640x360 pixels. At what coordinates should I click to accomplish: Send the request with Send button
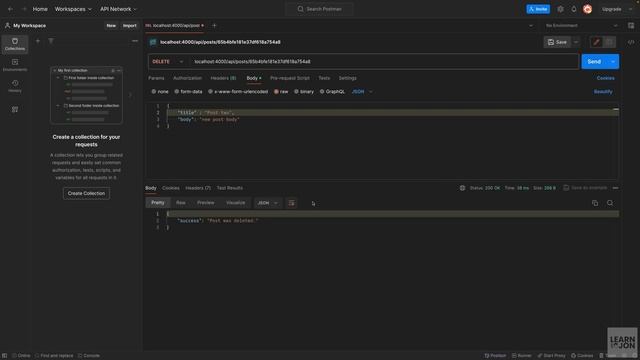594,62
